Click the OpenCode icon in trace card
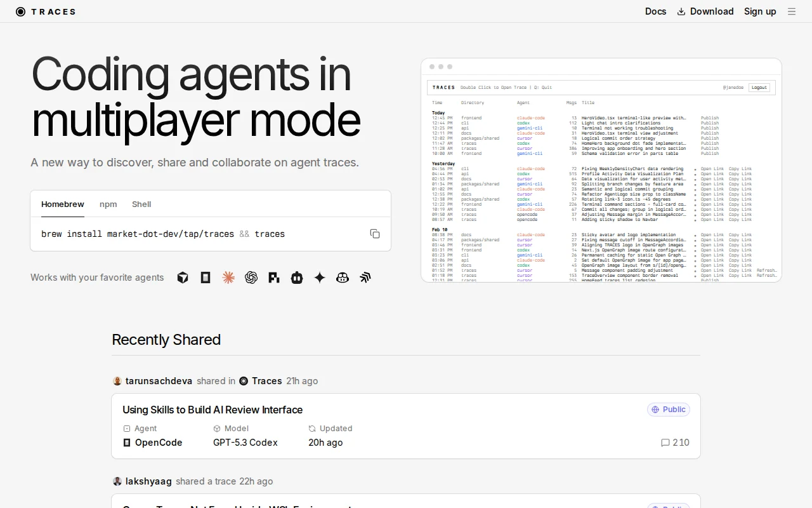The image size is (812, 508). tap(127, 443)
